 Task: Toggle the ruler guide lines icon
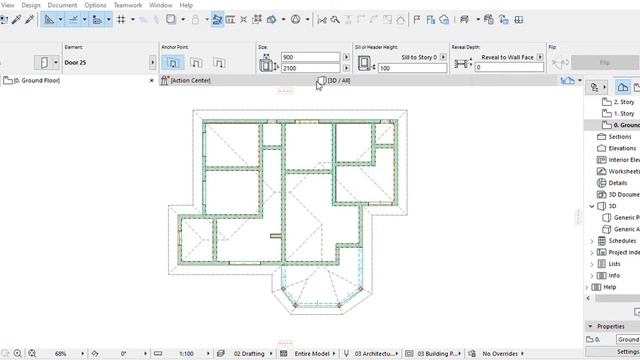point(49,20)
